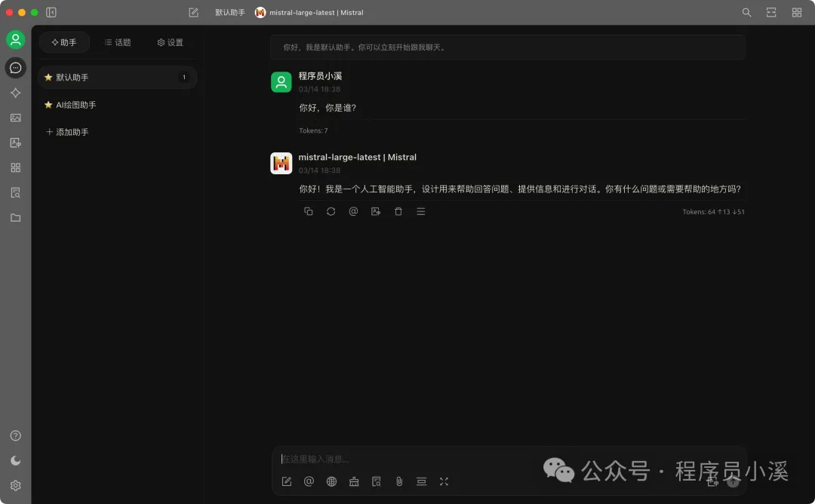
Task: Start new topic from input toolbar
Action: 287,481
